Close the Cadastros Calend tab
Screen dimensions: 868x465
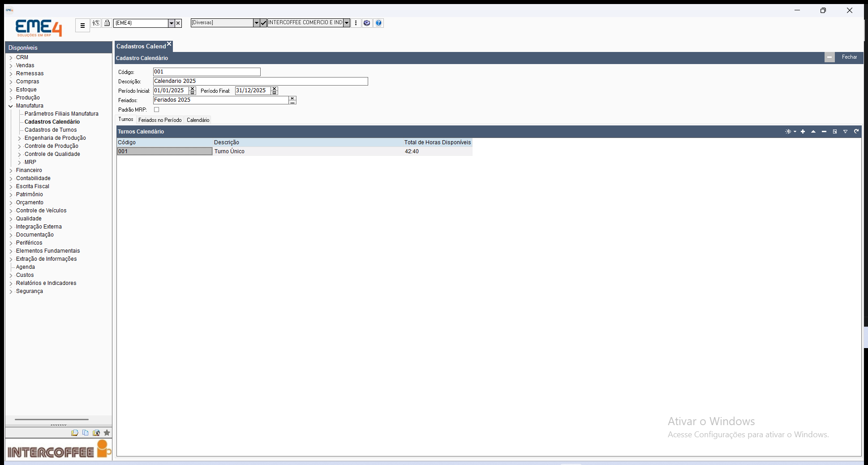click(169, 44)
